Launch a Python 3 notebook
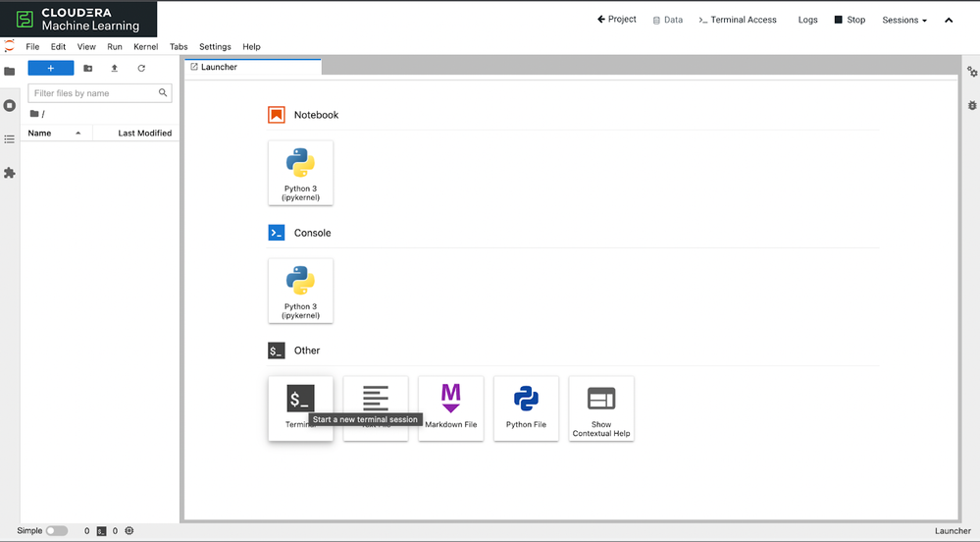The width and height of the screenshot is (980, 542). tap(300, 173)
